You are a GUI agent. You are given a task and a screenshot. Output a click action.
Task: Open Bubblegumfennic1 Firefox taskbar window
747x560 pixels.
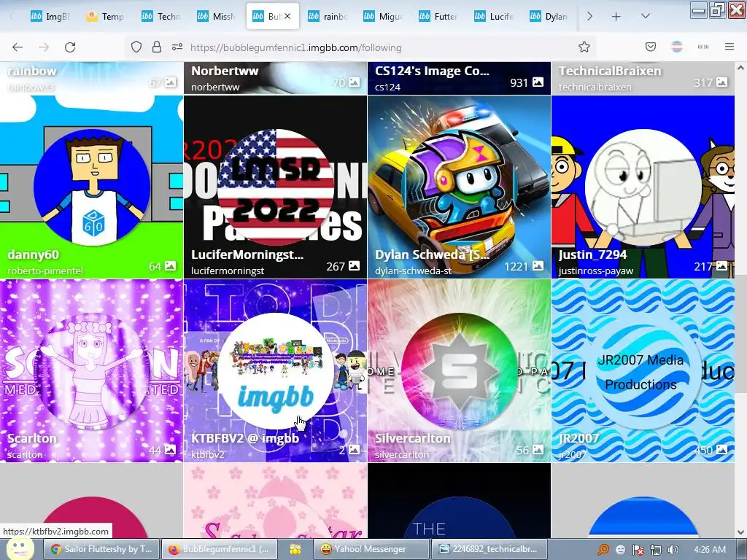point(219,549)
